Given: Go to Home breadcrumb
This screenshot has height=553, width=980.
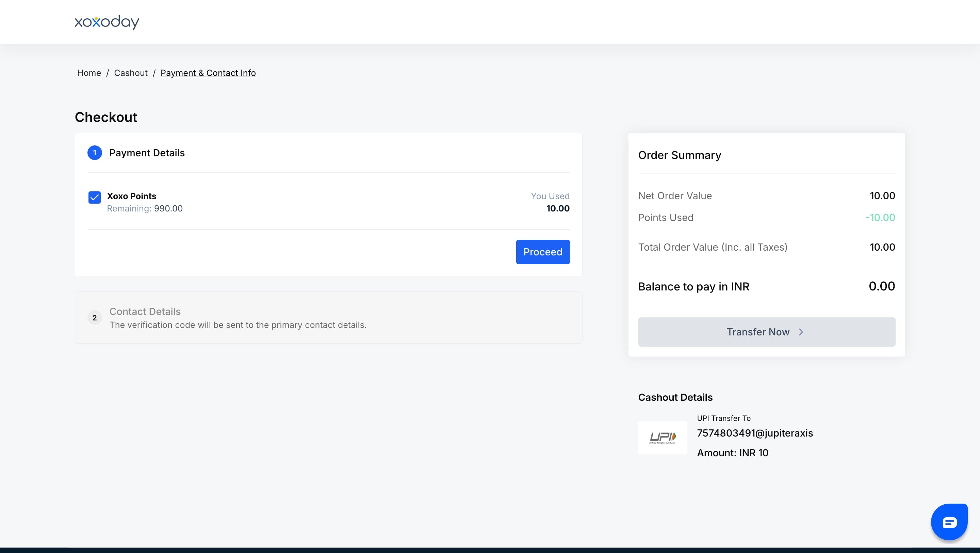Looking at the screenshot, I should pos(89,73).
